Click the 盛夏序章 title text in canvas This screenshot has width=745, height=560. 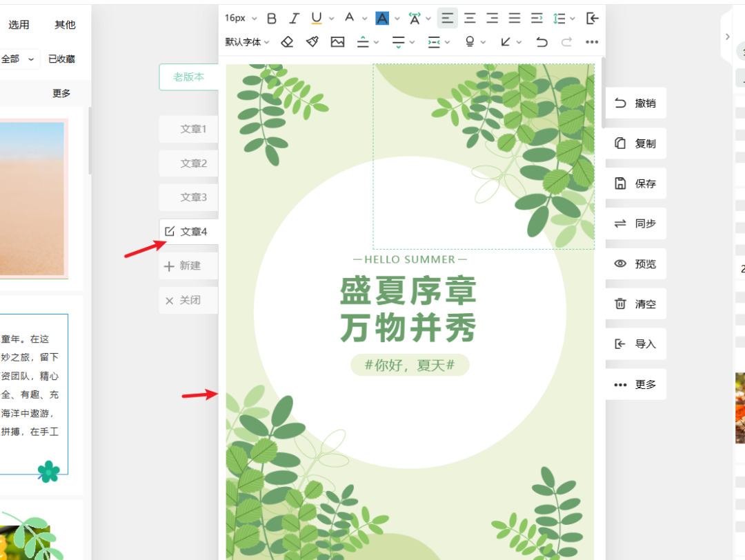click(x=408, y=292)
